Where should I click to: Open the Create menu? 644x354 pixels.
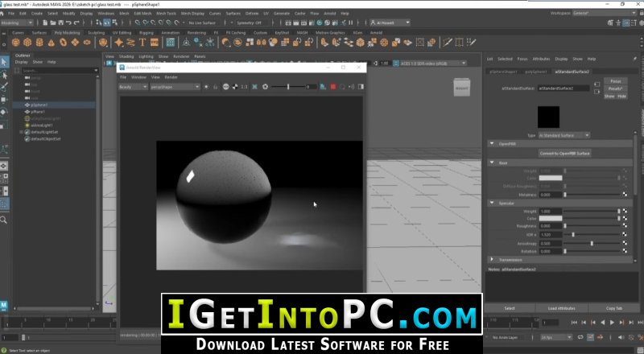(x=37, y=14)
